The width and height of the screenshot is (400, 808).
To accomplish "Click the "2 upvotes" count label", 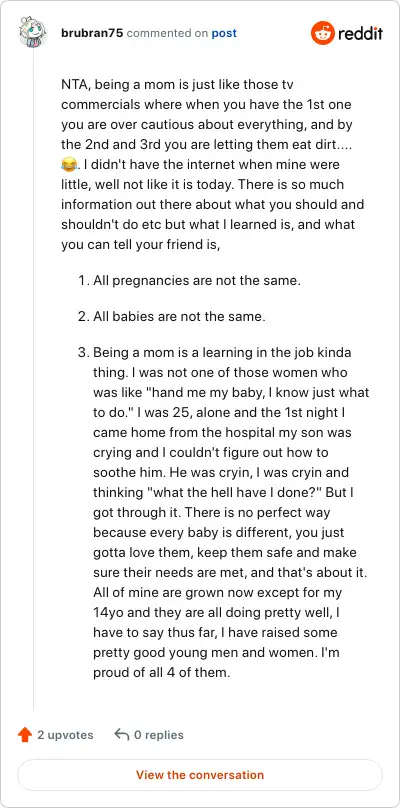I will point(65,734).
